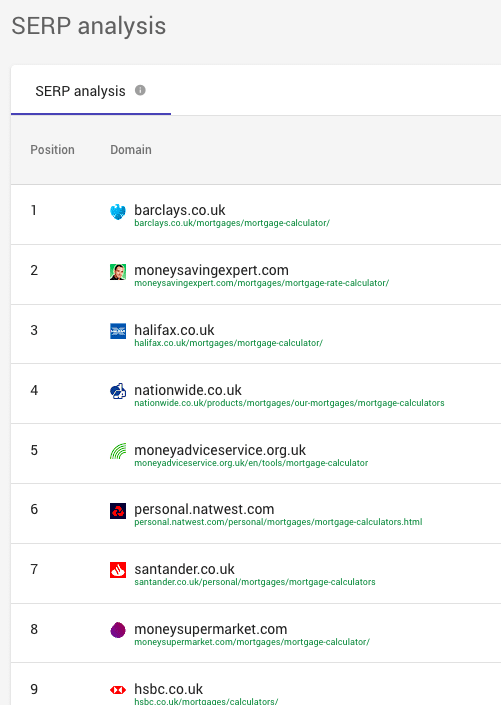This screenshot has width=501, height=705.
Task: Select the santander.co.uk domain name
Action: tap(184, 569)
